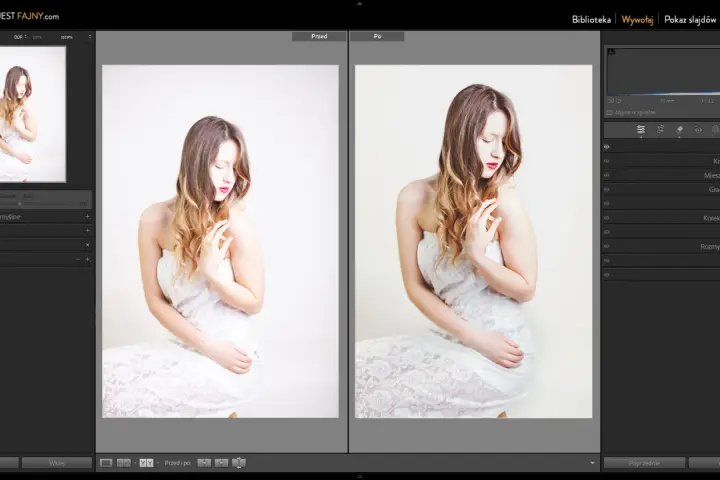Toggle visibility eye of Korekcja panel
The width and height of the screenshot is (720, 480).
click(x=607, y=218)
